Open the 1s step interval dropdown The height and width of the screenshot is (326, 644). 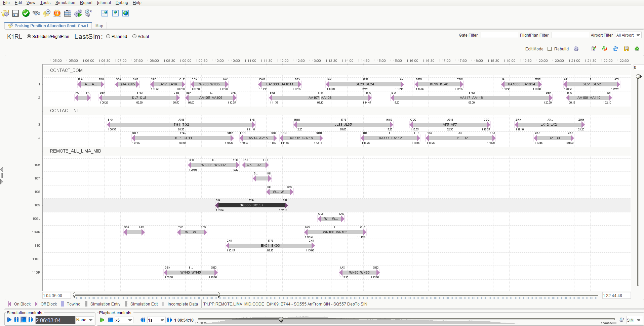[162, 320]
